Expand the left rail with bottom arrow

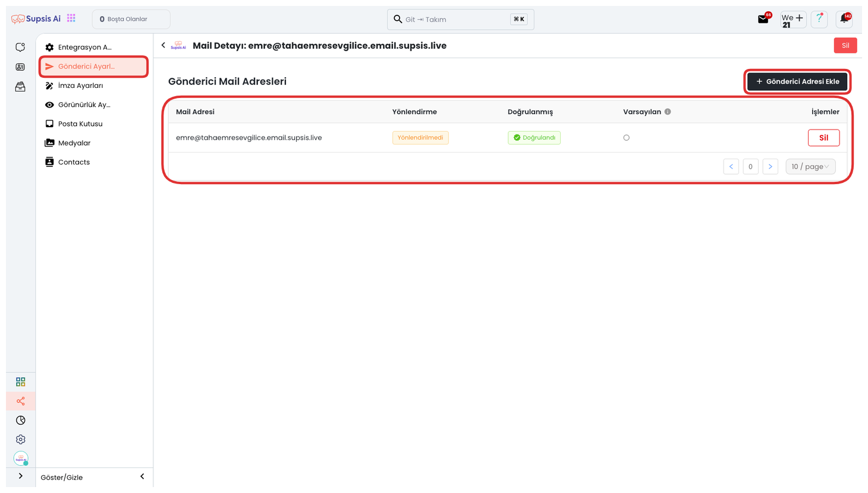tap(21, 476)
